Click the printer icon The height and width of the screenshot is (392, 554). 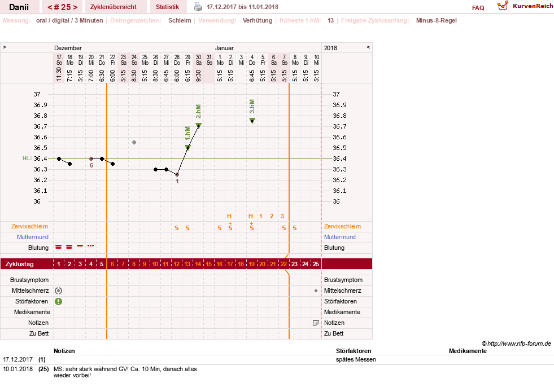coord(198,7)
